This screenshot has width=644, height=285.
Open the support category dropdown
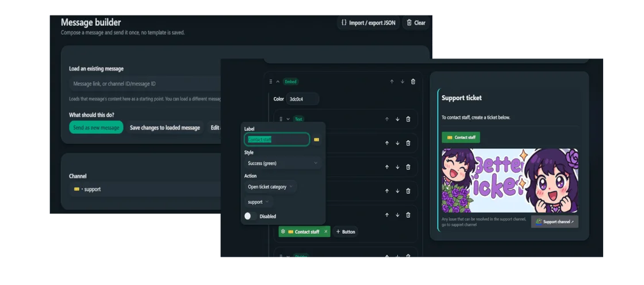coord(258,202)
